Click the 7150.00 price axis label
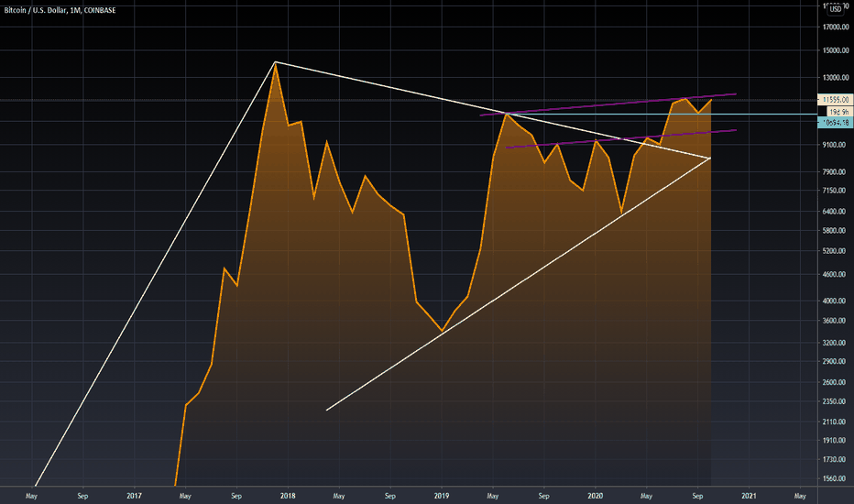854x504 pixels. tap(836, 191)
